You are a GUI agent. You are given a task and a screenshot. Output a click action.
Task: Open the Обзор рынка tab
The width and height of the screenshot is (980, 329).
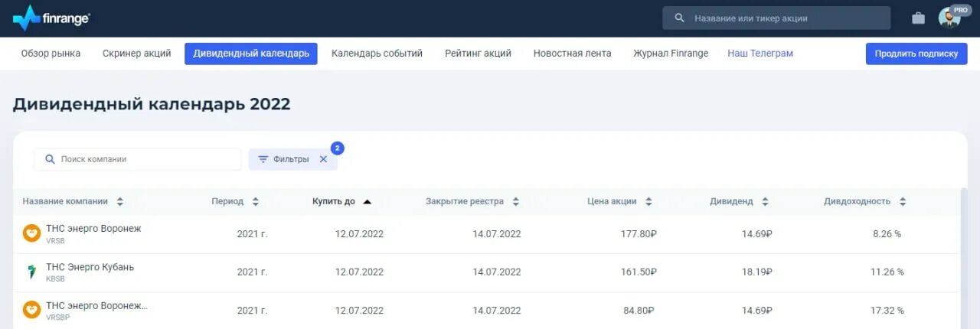click(51, 54)
